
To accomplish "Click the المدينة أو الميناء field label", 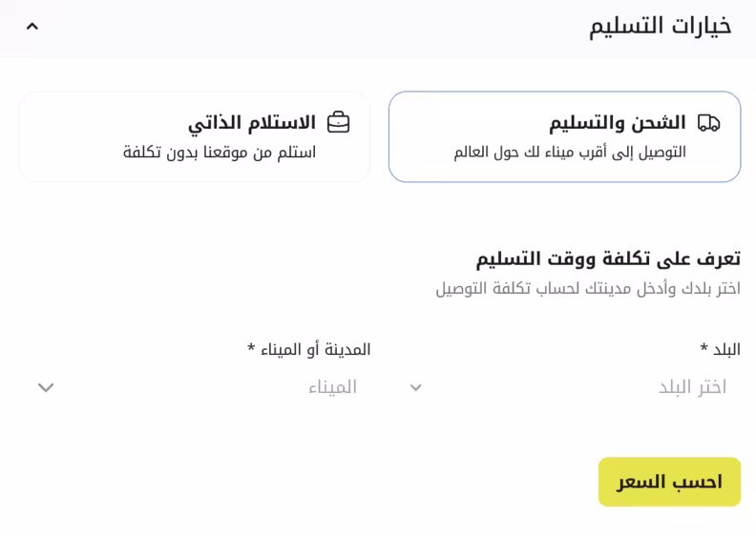I will pyautogui.click(x=309, y=350).
